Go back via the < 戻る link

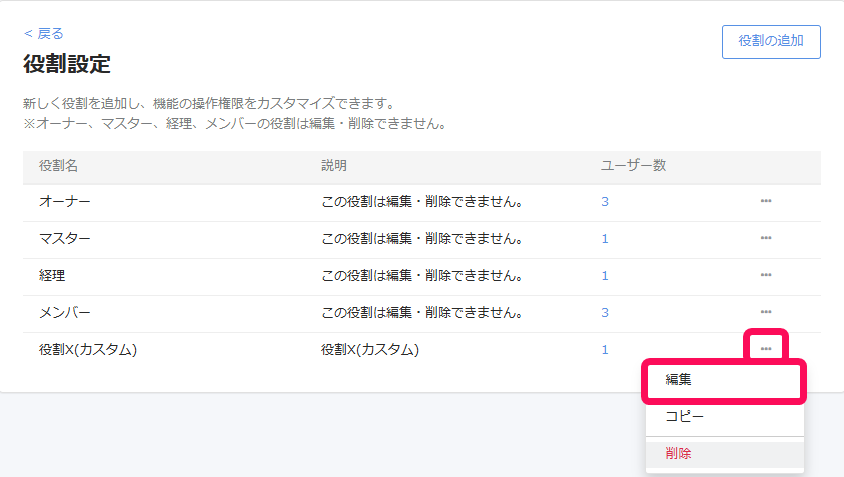click(x=44, y=33)
